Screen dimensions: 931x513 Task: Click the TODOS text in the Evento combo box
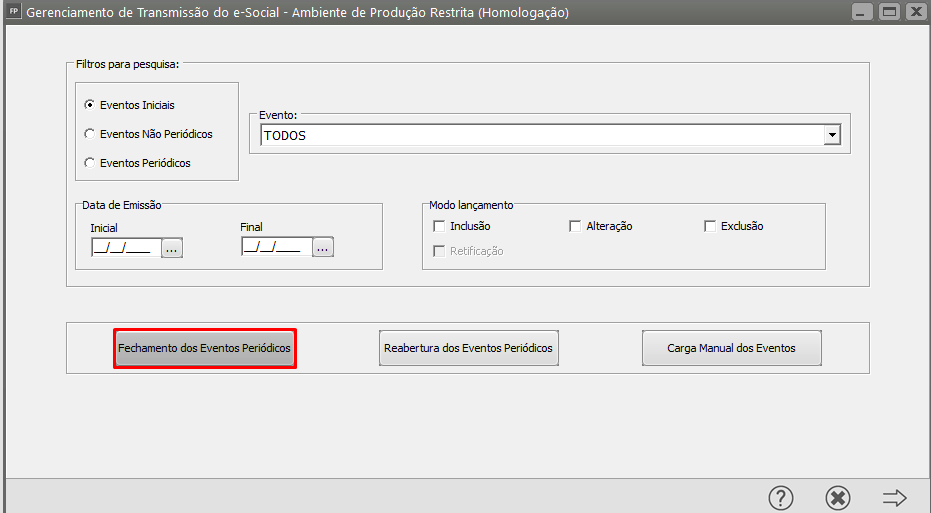(286, 136)
